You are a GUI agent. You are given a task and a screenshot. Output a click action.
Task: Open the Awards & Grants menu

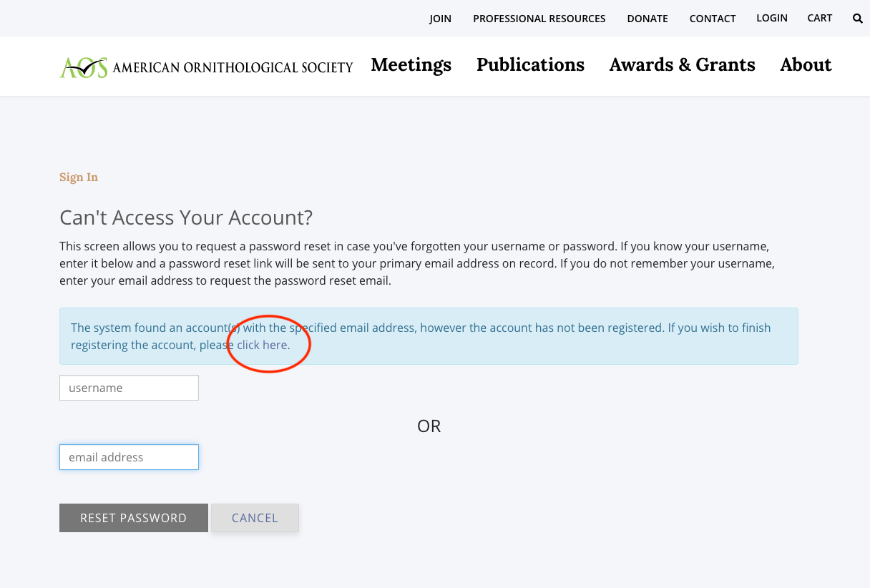(682, 65)
